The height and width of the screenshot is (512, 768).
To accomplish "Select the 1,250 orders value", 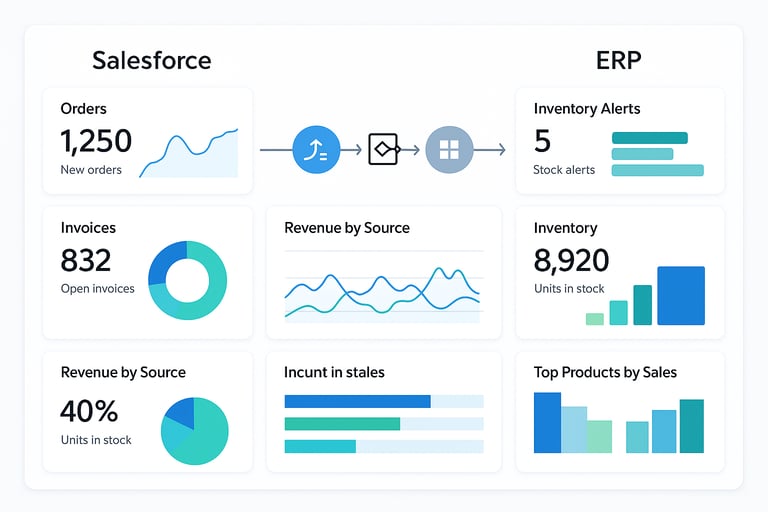I will [x=96, y=141].
